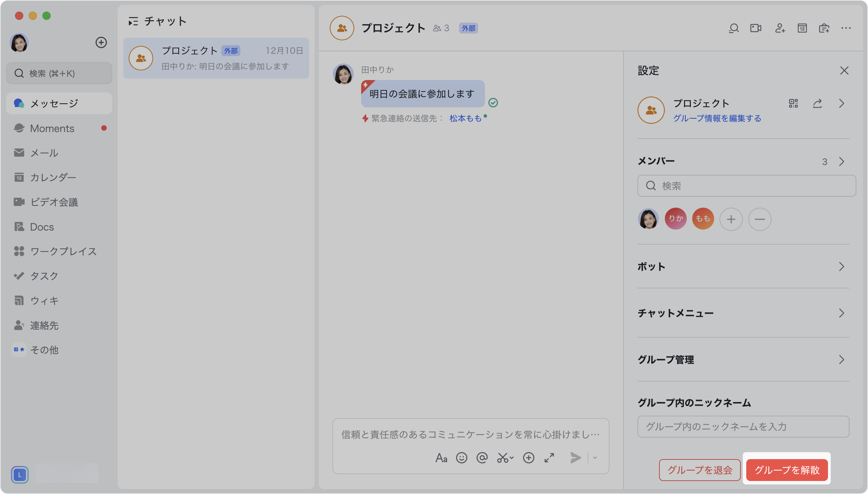Open the グループ管理 settings

pos(842,360)
